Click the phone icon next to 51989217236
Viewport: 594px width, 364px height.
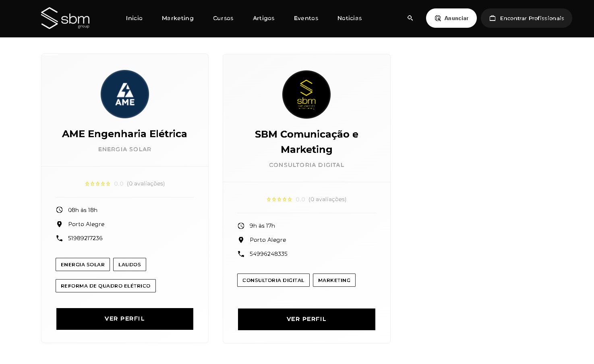tap(59, 238)
